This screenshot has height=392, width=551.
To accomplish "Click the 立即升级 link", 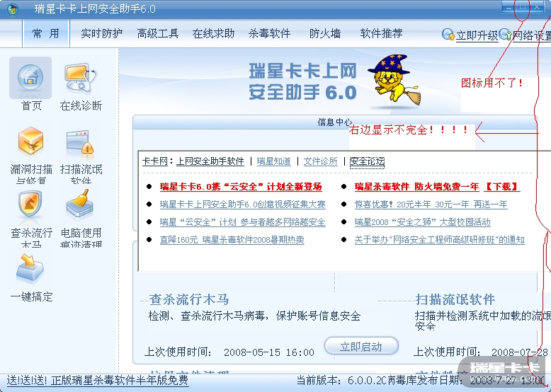I will click(477, 35).
